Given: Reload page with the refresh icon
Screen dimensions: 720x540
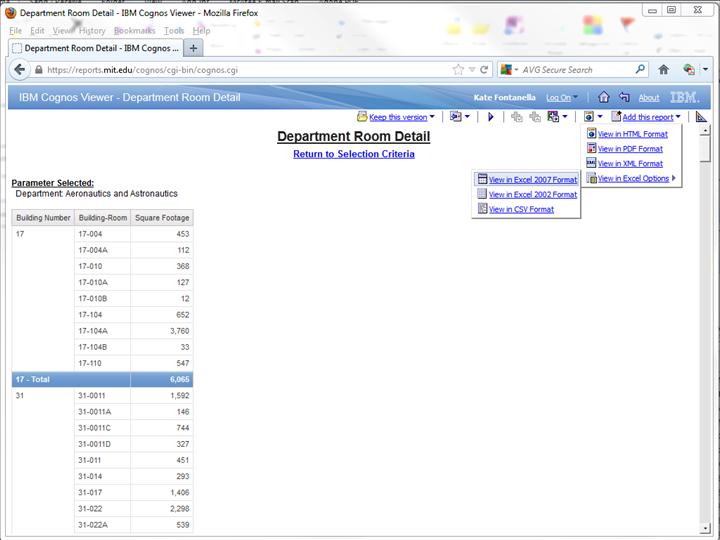Looking at the screenshot, I should [484, 70].
